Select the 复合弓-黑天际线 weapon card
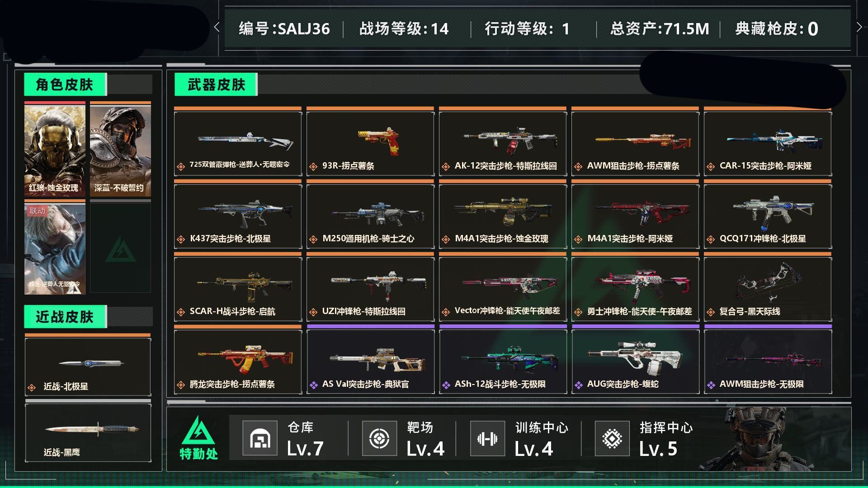Screen dimensions: 868x488 [x=768, y=287]
